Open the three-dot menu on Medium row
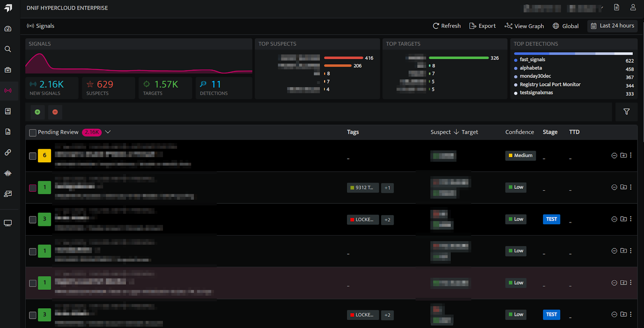 631,155
